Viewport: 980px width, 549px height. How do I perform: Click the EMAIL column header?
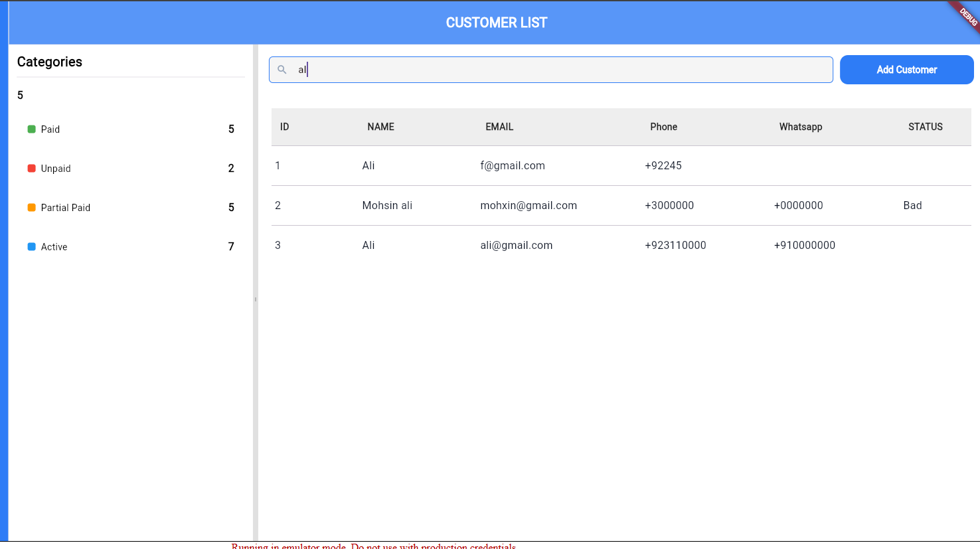pyautogui.click(x=499, y=127)
